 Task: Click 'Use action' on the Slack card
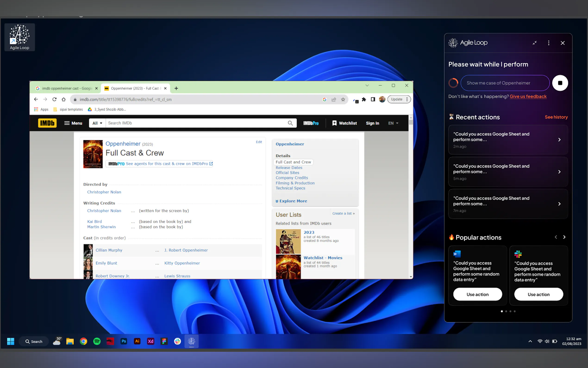tap(538, 295)
